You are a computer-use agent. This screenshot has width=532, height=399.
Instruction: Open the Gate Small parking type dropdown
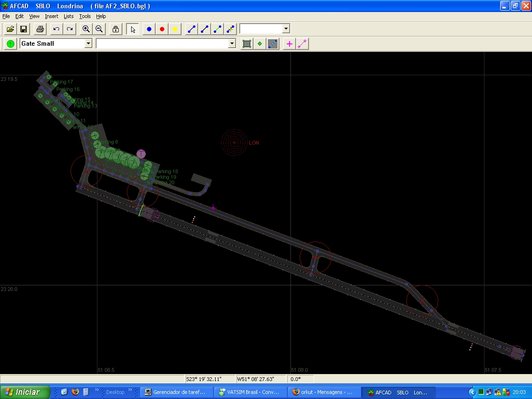pyautogui.click(x=88, y=43)
